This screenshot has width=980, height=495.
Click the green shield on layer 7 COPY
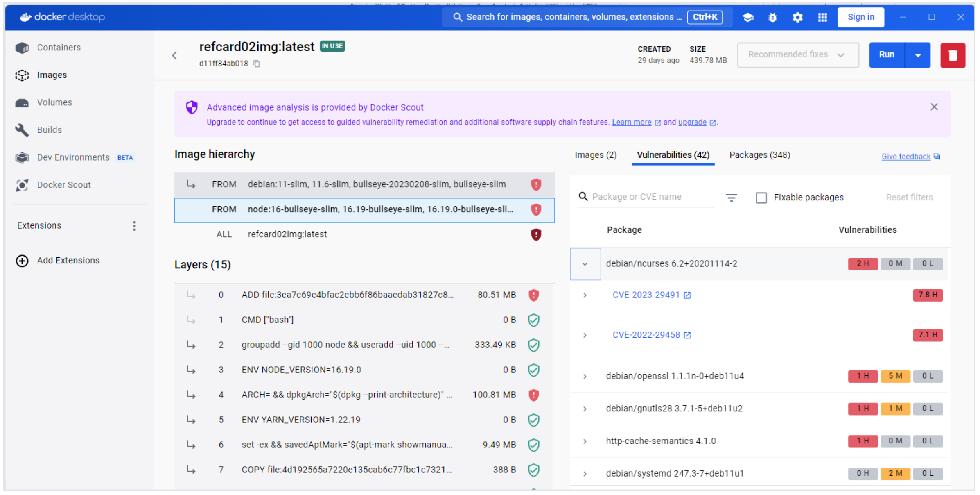pyautogui.click(x=533, y=470)
